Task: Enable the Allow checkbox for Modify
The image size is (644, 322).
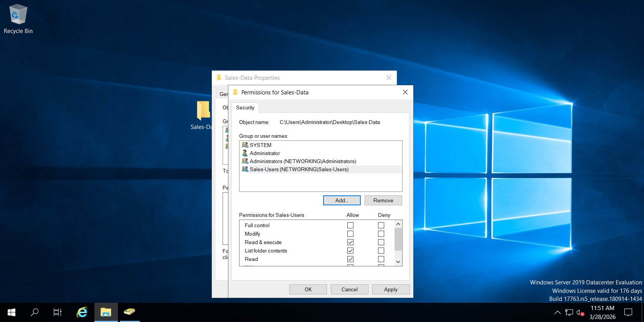Action: coord(350,234)
